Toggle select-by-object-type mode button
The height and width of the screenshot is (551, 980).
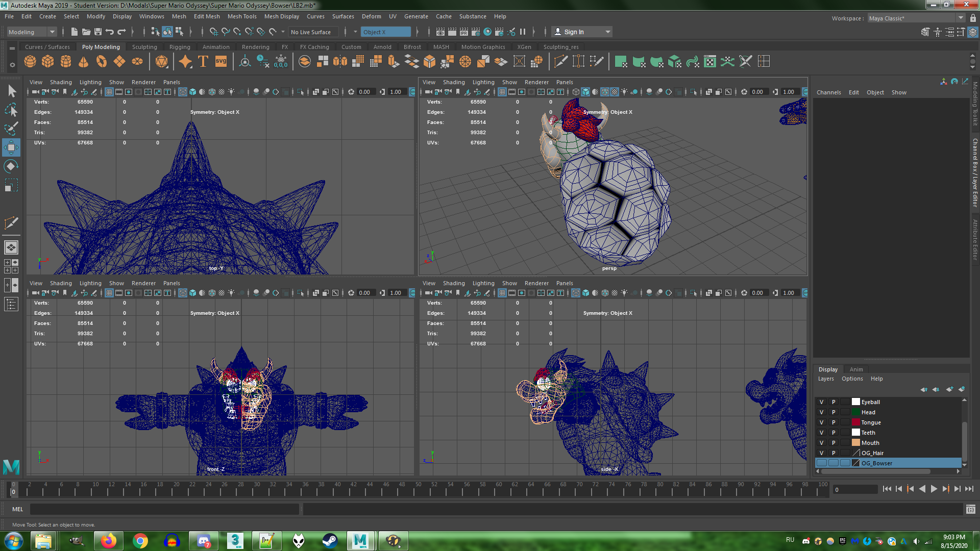(x=167, y=32)
